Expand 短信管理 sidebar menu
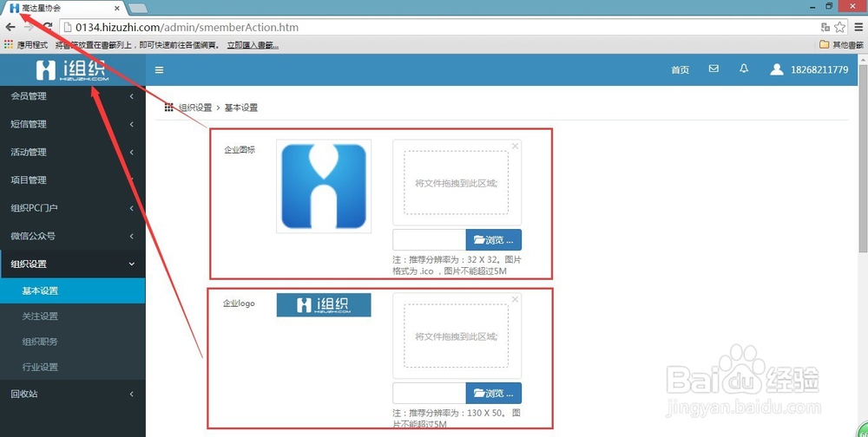Screen dimensions: 868x437 (x=73, y=124)
